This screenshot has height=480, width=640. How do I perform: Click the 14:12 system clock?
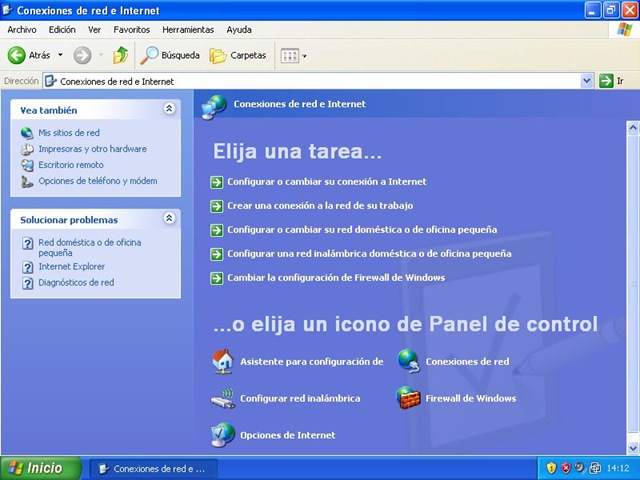tap(618, 468)
